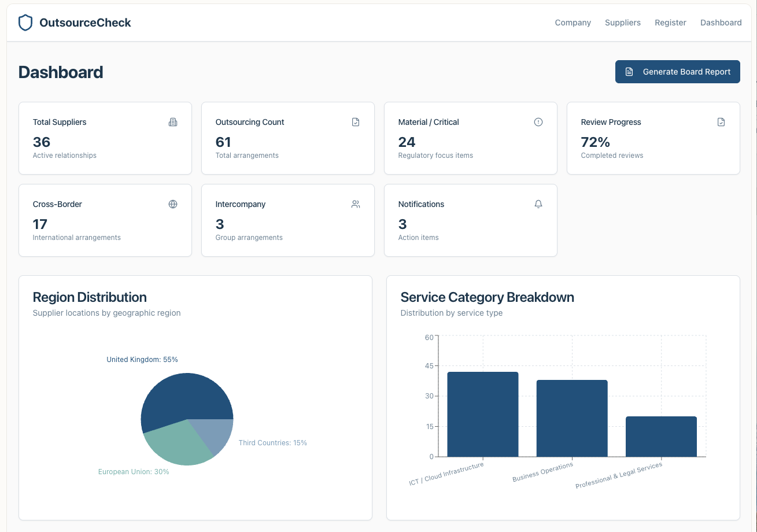Click the Outsourcing Count value 61
Screen dimensions: 757x532
point(223,142)
